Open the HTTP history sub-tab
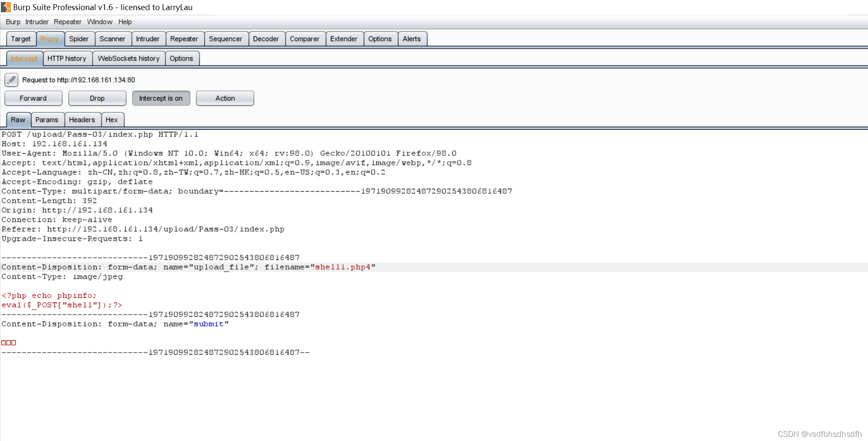 (67, 59)
